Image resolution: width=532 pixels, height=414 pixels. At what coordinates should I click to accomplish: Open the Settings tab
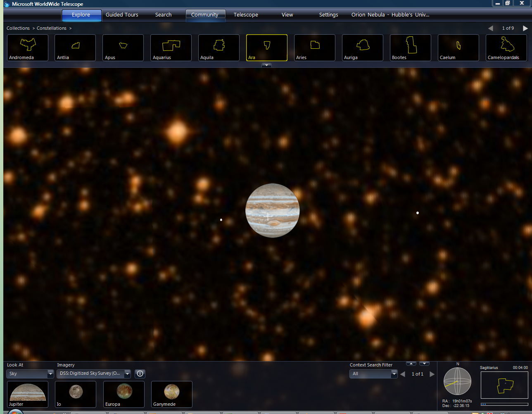(329, 15)
